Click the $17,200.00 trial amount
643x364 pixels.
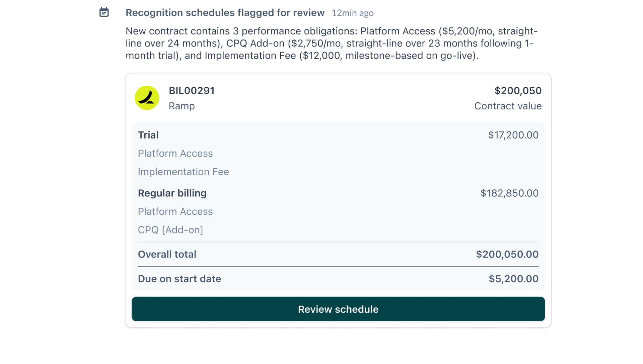point(513,135)
